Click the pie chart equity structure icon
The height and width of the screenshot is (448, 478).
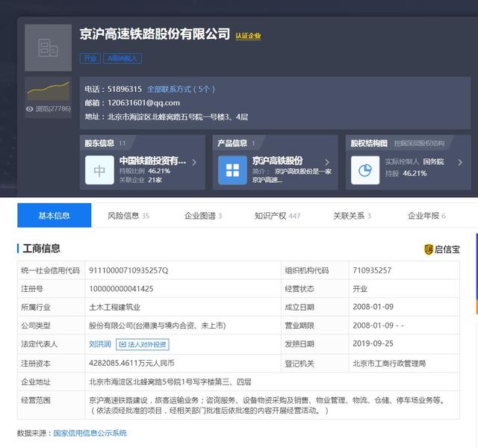(x=365, y=170)
